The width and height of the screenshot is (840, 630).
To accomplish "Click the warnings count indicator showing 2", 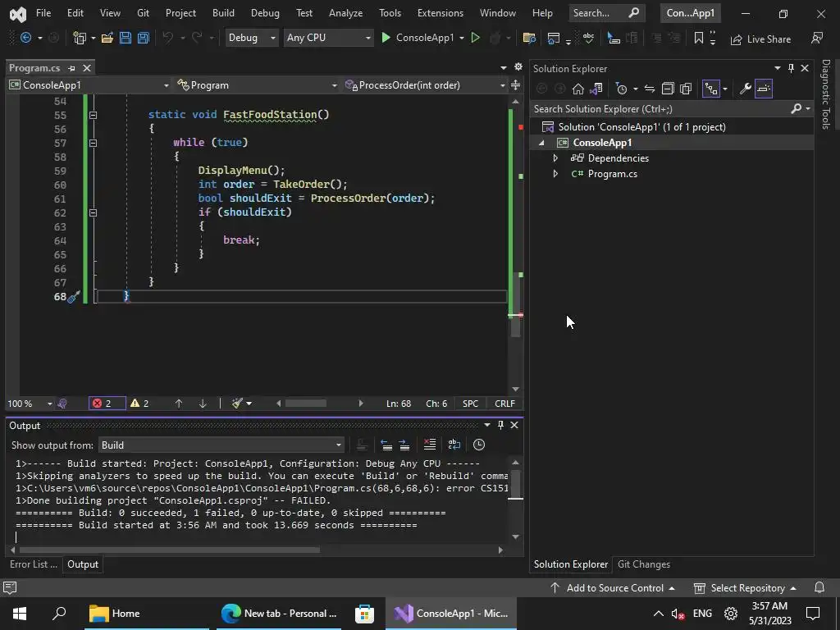I will point(139,404).
